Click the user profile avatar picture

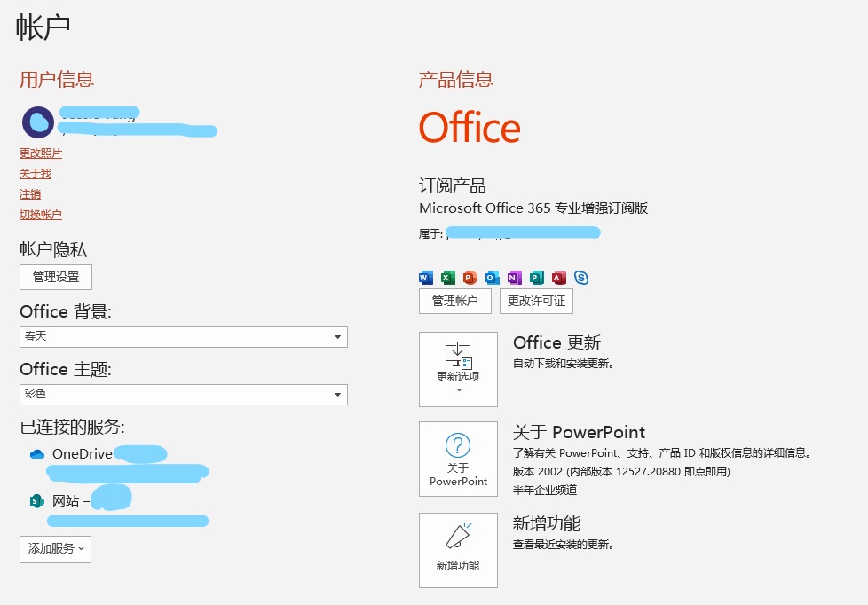(38, 122)
